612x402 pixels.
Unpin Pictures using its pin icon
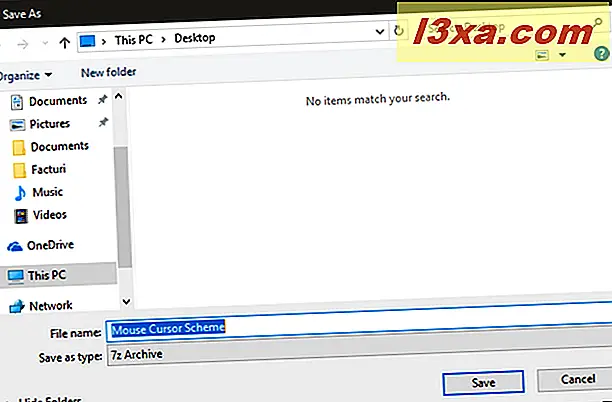point(103,123)
